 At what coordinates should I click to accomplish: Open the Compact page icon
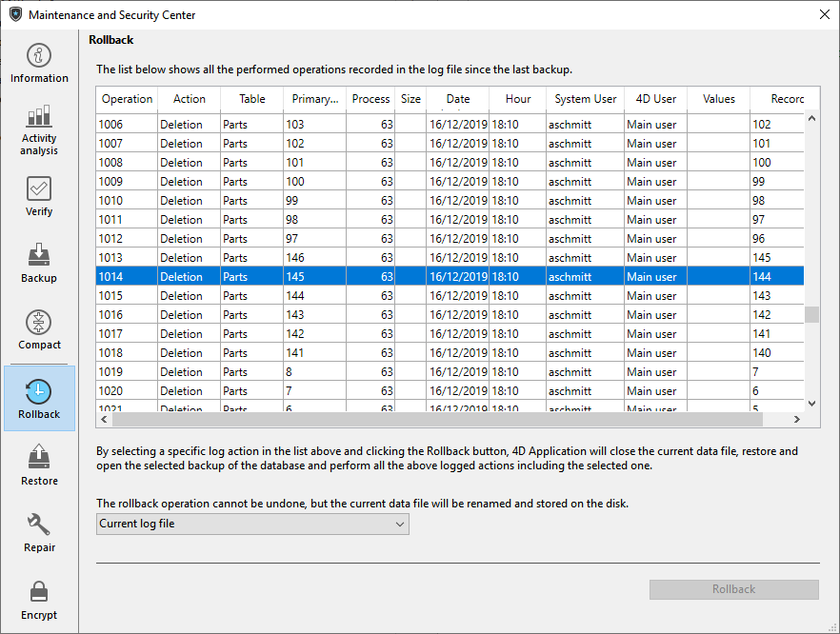39,323
